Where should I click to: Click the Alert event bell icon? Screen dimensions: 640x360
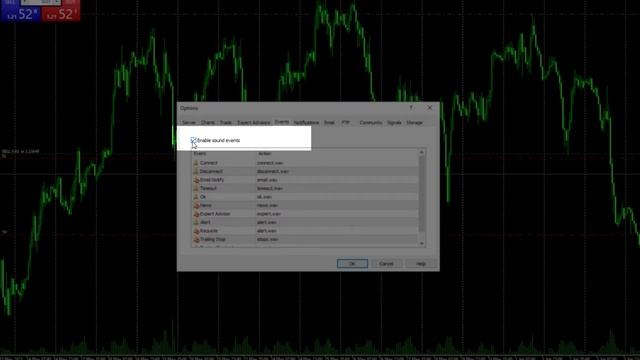click(x=196, y=222)
